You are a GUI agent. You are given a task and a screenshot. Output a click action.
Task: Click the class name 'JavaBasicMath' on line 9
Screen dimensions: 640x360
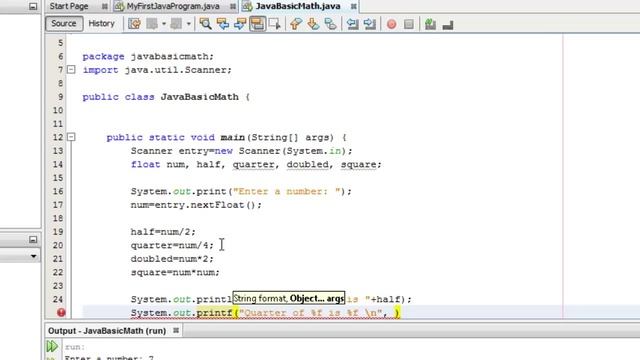199,97
